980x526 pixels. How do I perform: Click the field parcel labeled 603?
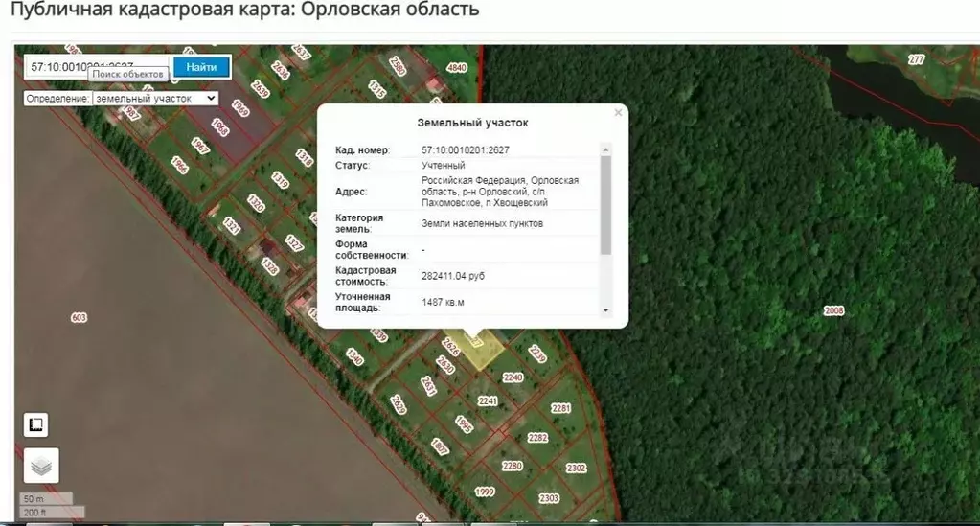click(79, 317)
